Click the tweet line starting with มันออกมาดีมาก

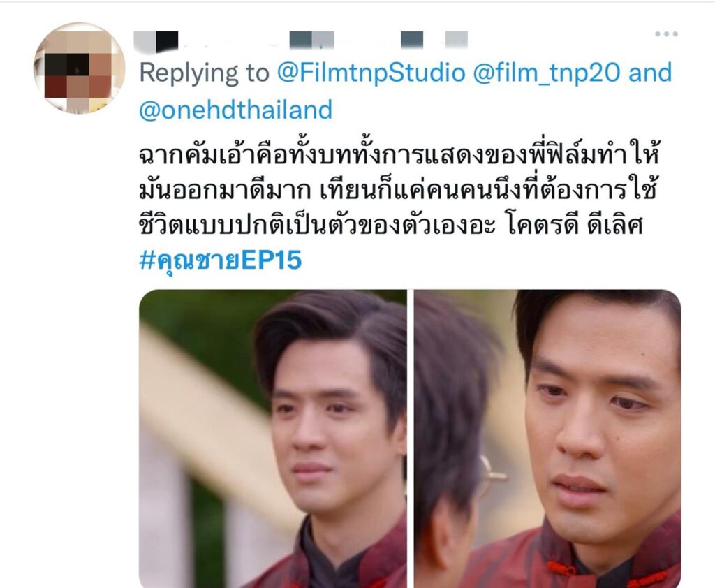[397, 189]
